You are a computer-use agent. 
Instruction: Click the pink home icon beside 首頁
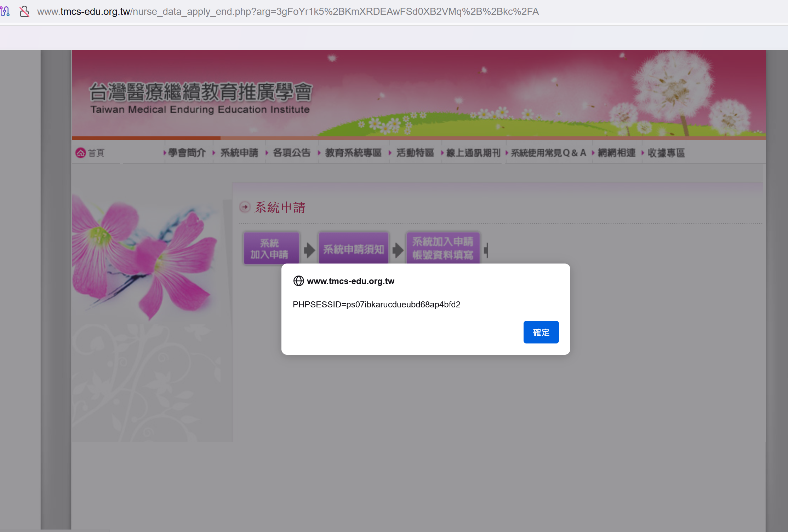[81, 153]
